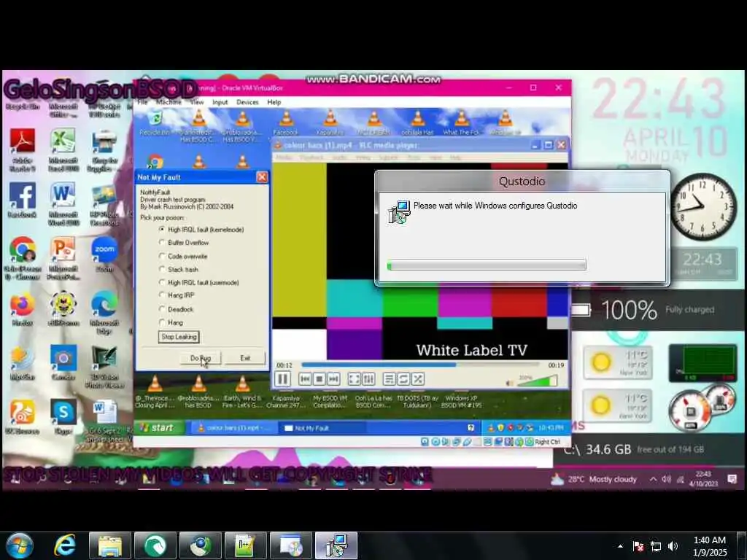
Task: Select High IRQL fault (usermode) option
Action: click(x=199, y=282)
